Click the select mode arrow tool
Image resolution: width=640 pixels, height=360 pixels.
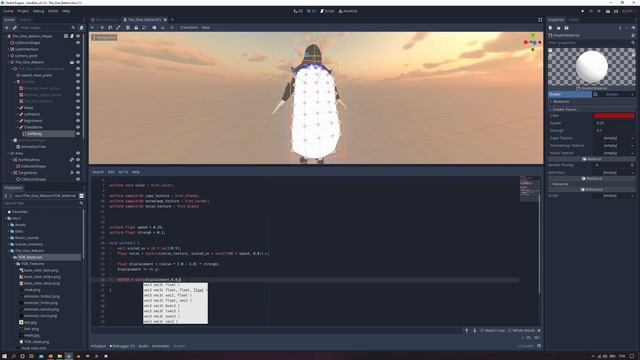tap(93, 28)
